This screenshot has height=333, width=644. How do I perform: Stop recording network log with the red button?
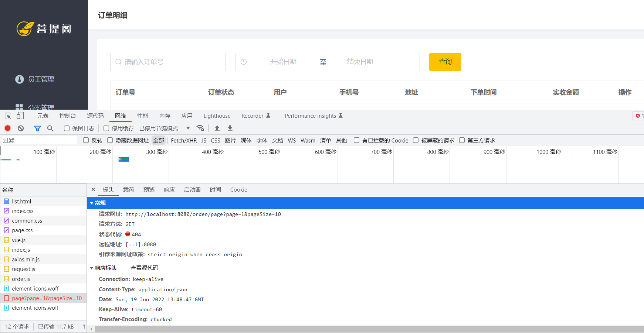[8, 128]
